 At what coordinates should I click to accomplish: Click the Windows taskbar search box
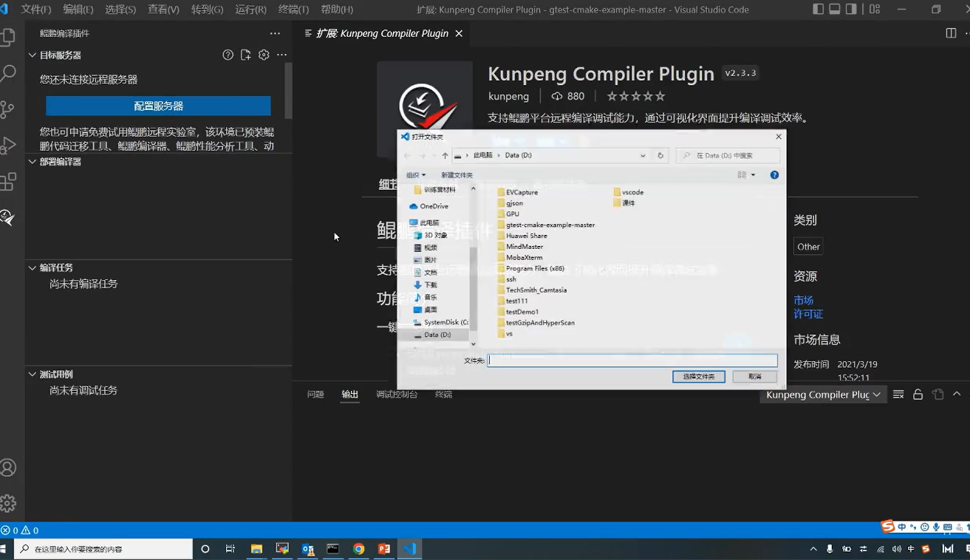tap(103, 549)
